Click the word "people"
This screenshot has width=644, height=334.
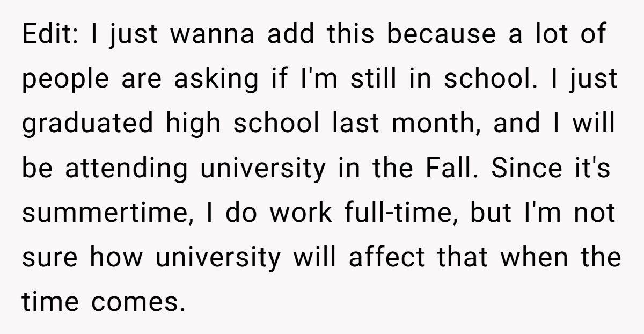(58, 81)
